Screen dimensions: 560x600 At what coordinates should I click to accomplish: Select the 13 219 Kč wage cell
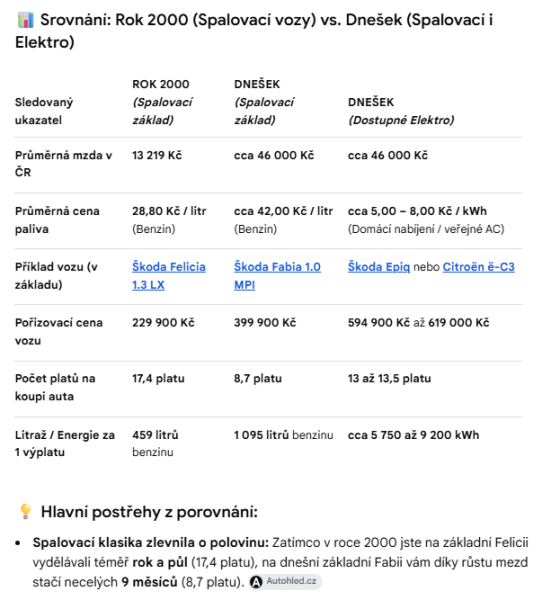pos(157,155)
